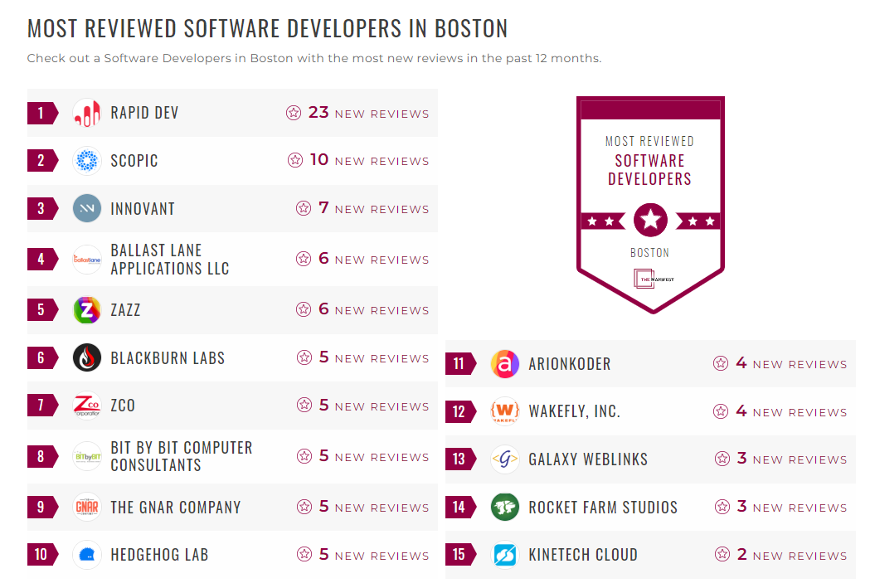Select the Zazz colorful Z logo
This screenshot has height=588, width=875.
click(x=87, y=309)
